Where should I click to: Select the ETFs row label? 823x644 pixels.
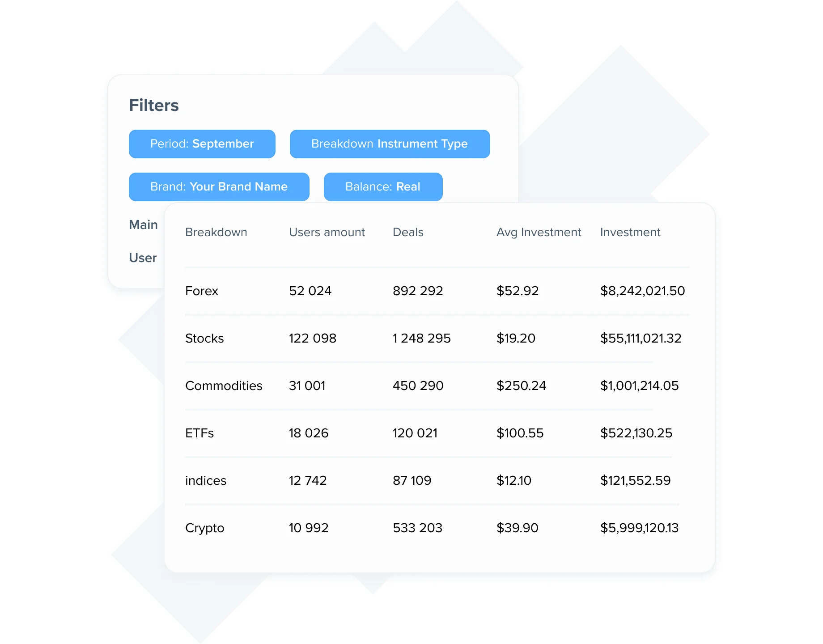(x=199, y=433)
